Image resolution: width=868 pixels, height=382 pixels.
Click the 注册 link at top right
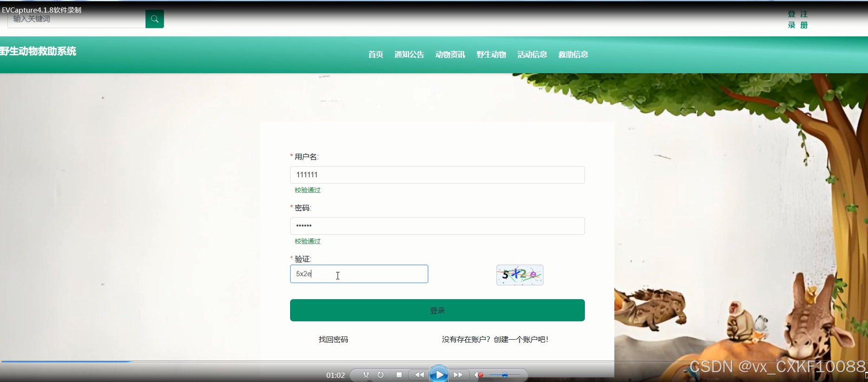[x=804, y=20]
